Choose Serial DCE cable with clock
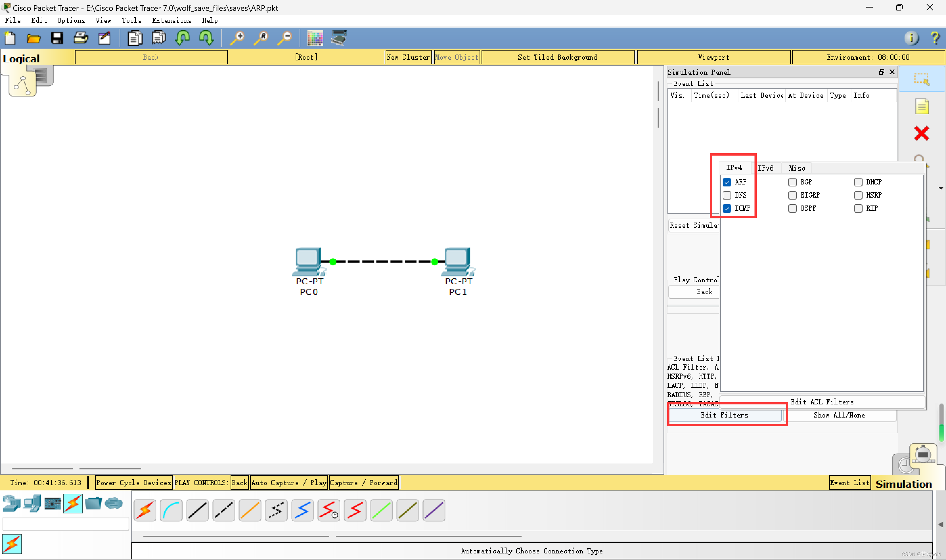The width and height of the screenshot is (946, 560). [329, 510]
